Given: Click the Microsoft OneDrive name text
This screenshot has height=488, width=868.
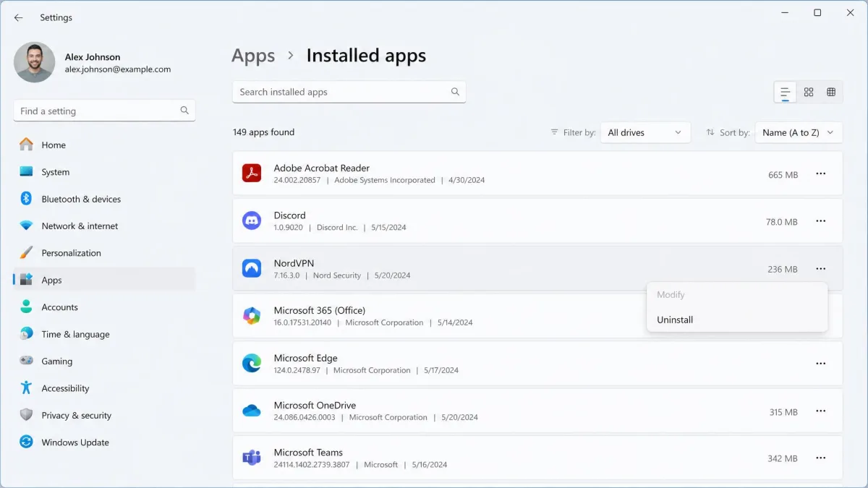Looking at the screenshot, I should (315, 405).
